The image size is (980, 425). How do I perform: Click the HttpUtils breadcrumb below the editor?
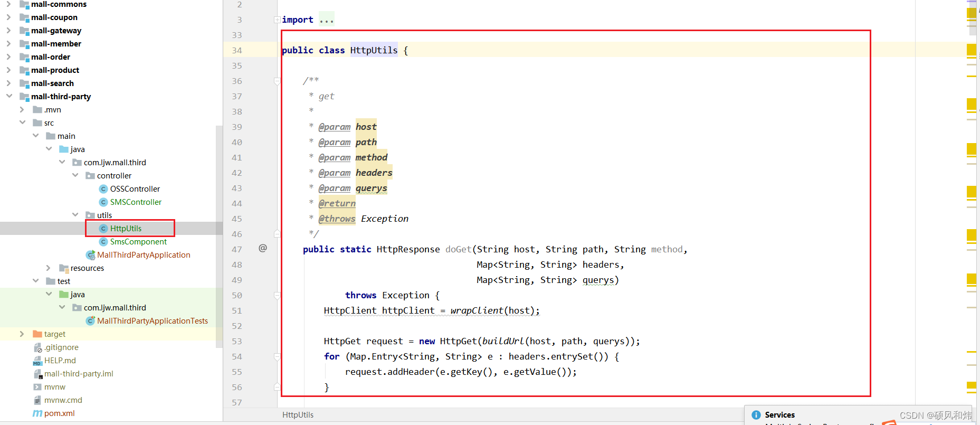click(298, 415)
